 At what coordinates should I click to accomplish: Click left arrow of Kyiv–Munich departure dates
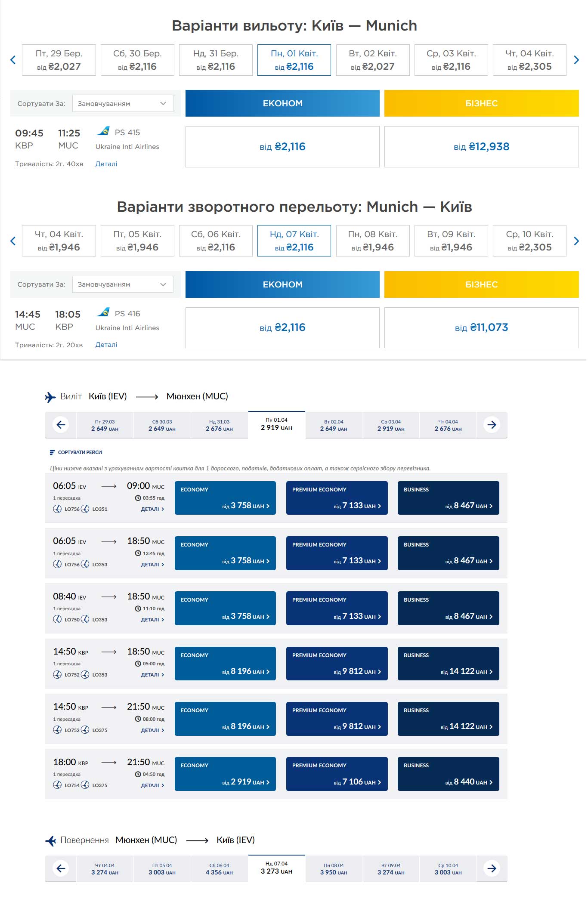(x=13, y=60)
